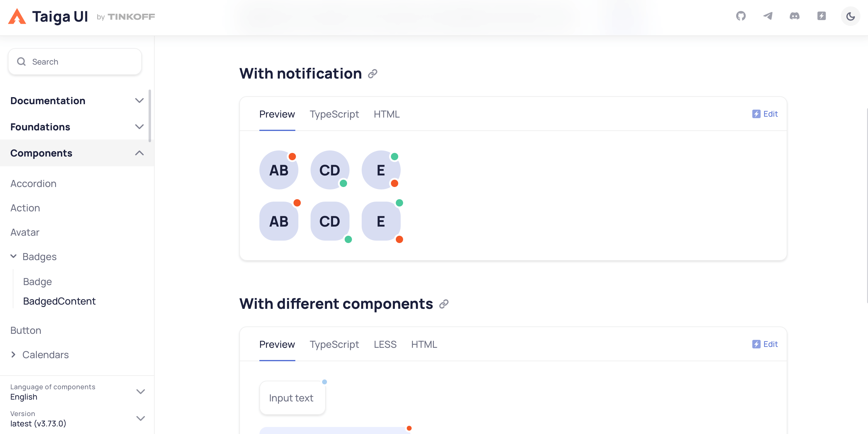
Task: Expand the Documentation section
Action: 139,100
